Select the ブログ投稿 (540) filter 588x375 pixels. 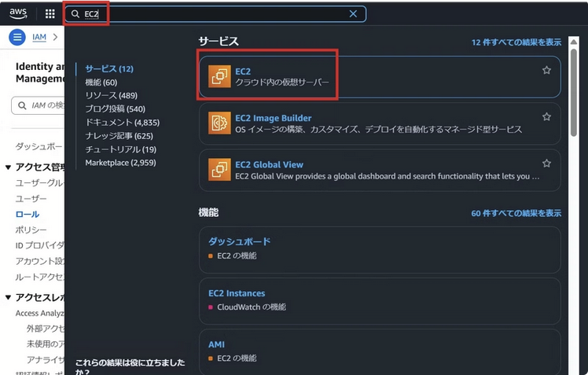(x=115, y=109)
